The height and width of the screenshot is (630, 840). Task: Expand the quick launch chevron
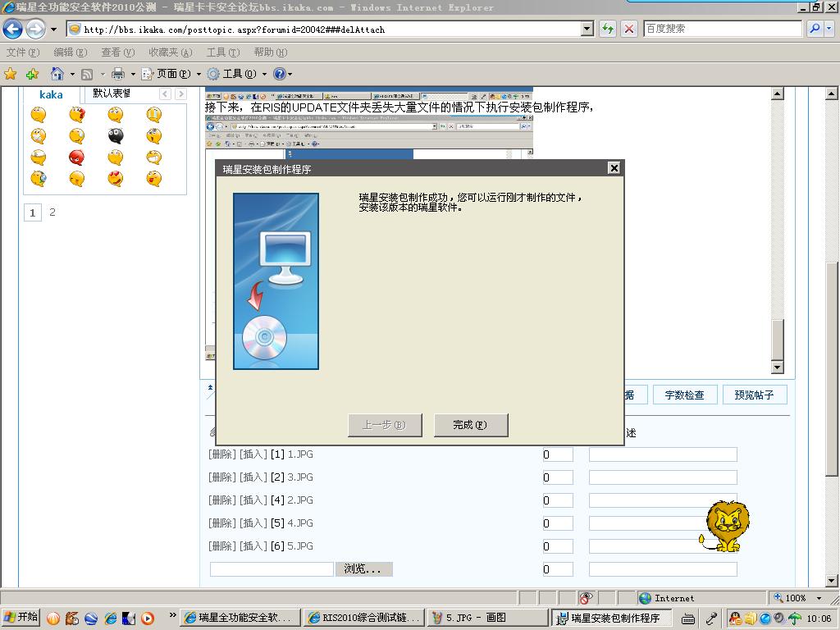(x=172, y=615)
